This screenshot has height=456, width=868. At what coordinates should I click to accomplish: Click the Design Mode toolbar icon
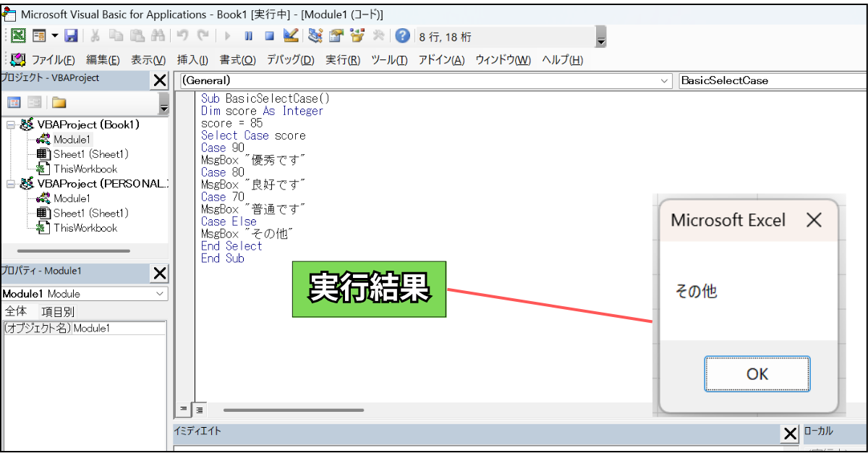tap(291, 35)
